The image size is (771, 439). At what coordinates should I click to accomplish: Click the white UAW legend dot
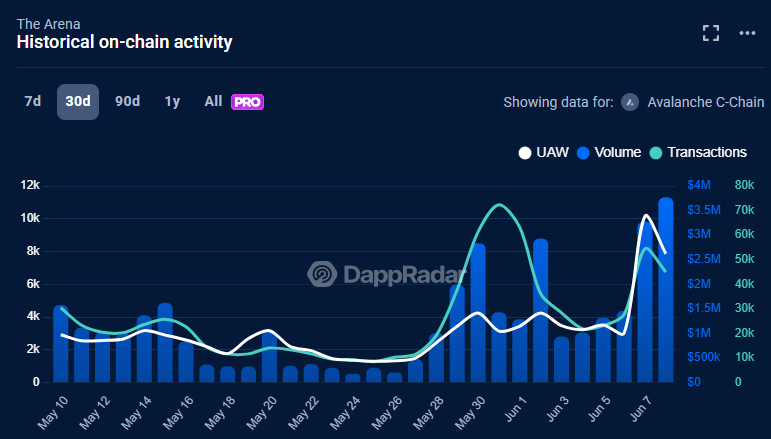coord(525,153)
